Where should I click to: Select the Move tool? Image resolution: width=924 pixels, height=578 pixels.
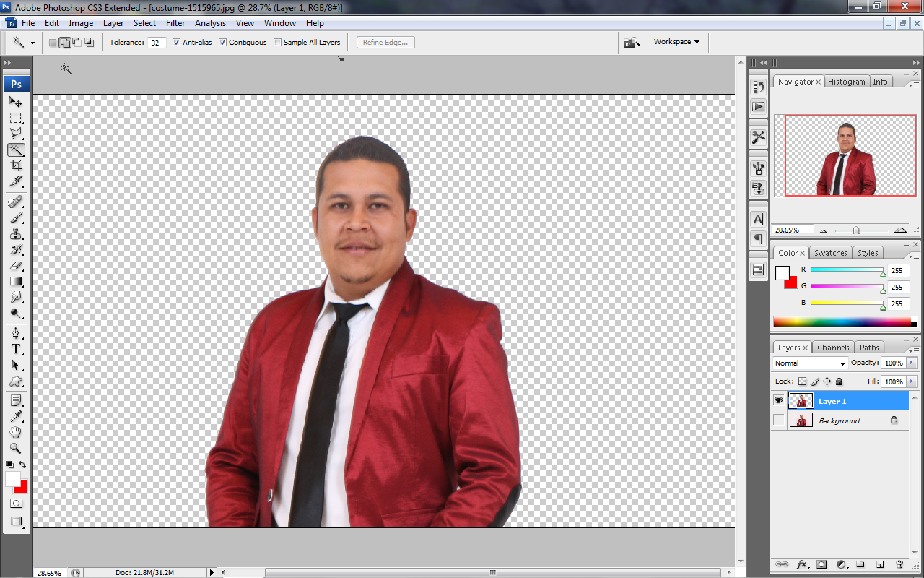tap(17, 102)
